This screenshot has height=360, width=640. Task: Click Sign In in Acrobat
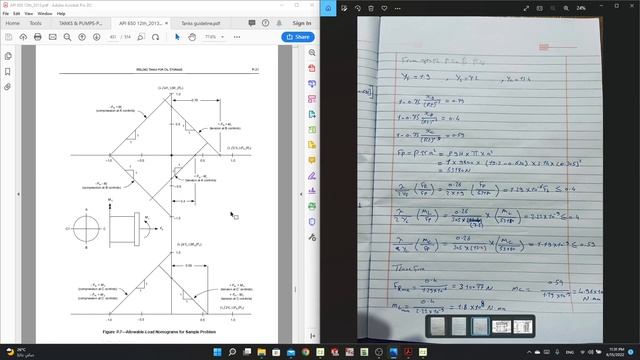click(x=302, y=23)
